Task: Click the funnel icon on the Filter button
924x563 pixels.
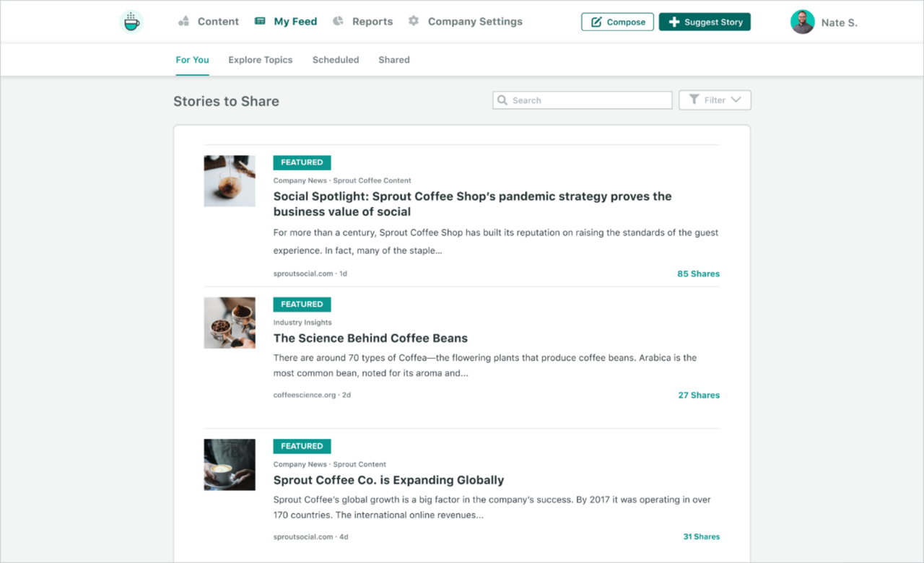Action: [694, 99]
